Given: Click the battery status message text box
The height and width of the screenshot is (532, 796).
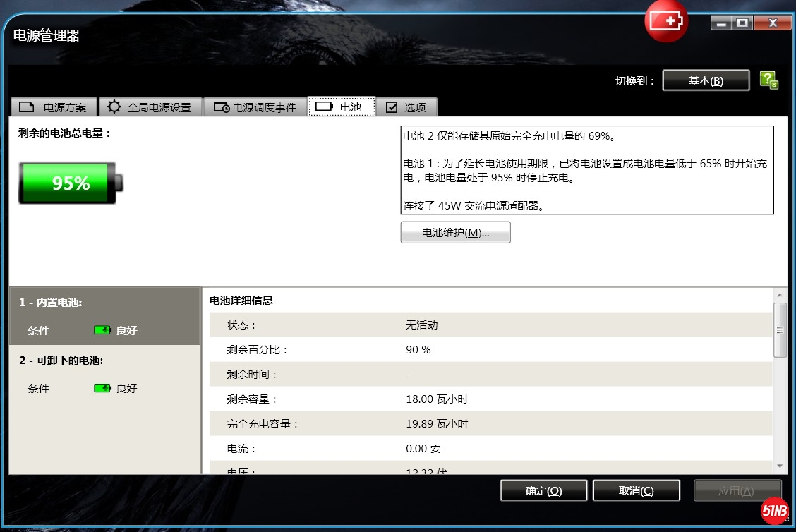Looking at the screenshot, I should (x=586, y=170).
